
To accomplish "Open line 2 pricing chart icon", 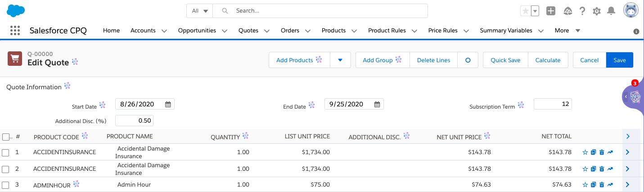I will [x=610, y=169].
